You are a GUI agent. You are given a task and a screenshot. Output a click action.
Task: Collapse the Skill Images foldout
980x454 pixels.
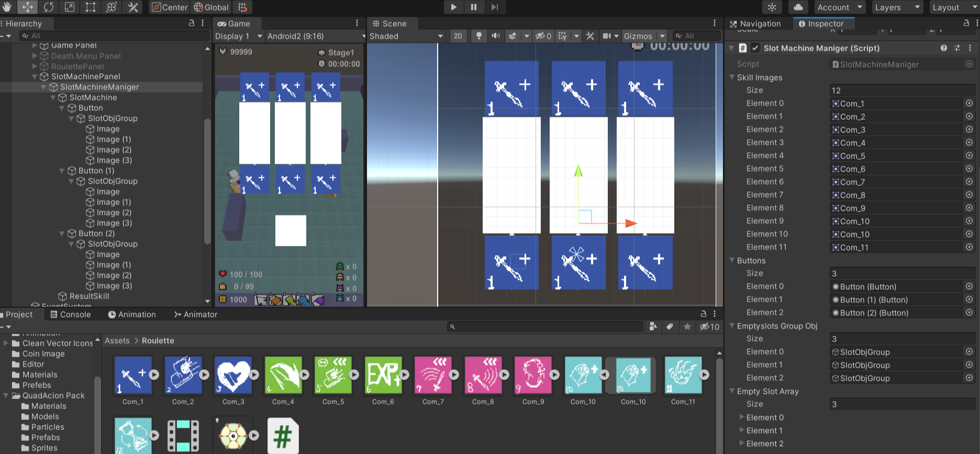(732, 77)
